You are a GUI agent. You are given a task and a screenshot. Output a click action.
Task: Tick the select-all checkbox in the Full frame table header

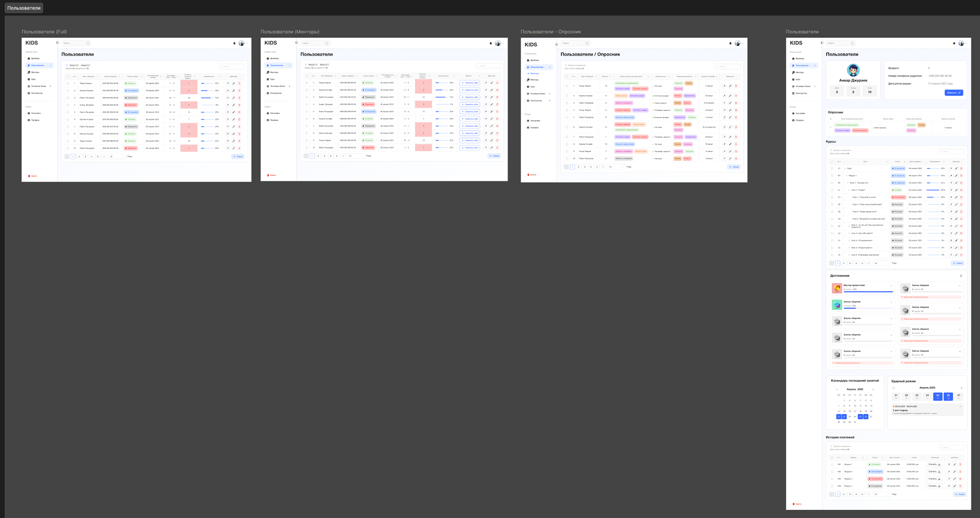click(x=67, y=77)
